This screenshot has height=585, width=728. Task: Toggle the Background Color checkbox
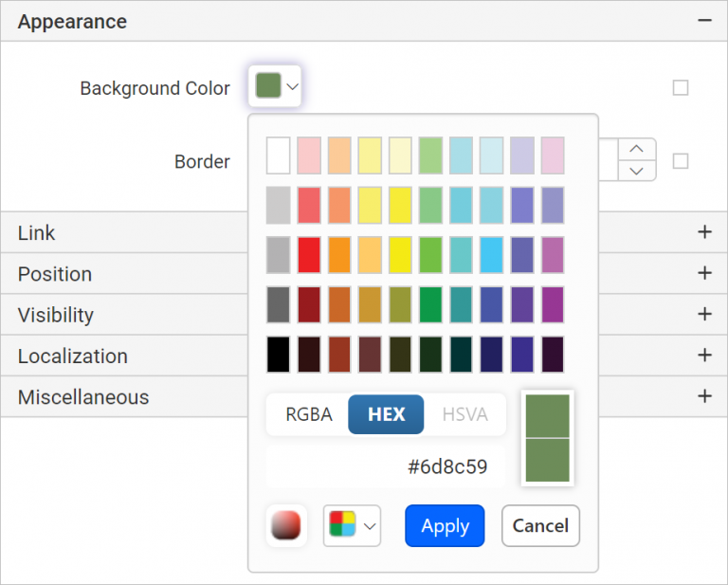tap(681, 88)
